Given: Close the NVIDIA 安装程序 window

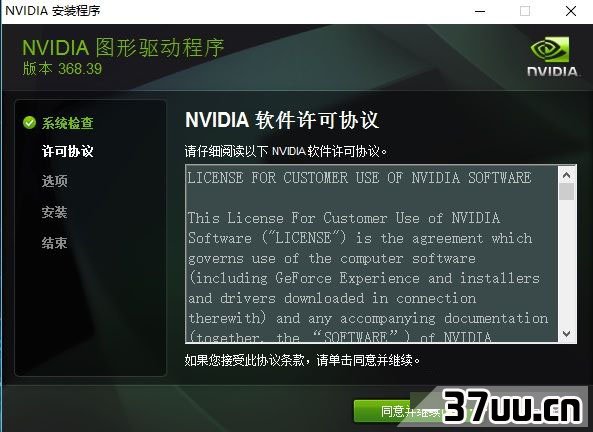Looking at the screenshot, I should (x=571, y=11).
